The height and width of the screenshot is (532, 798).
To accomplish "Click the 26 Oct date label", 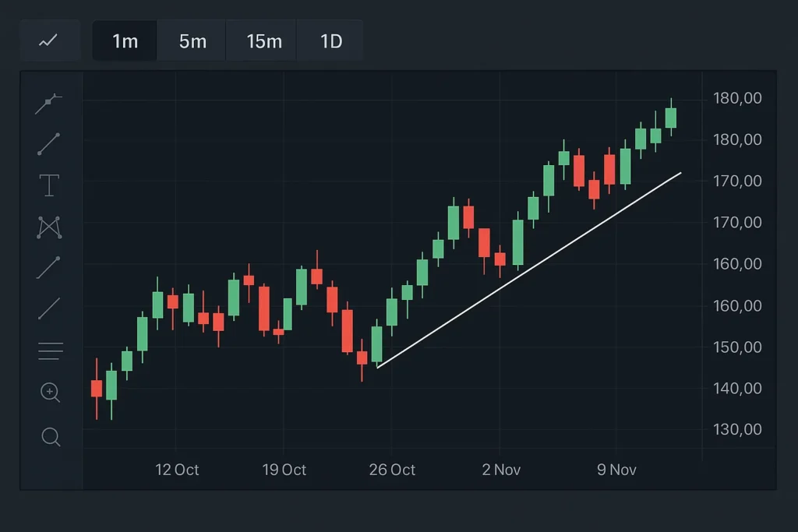I will point(392,470).
